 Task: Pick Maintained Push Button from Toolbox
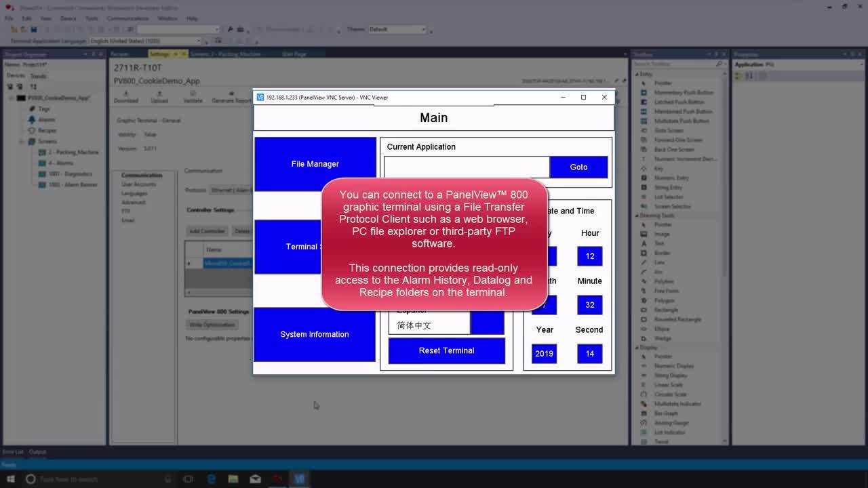pyautogui.click(x=683, y=111)
